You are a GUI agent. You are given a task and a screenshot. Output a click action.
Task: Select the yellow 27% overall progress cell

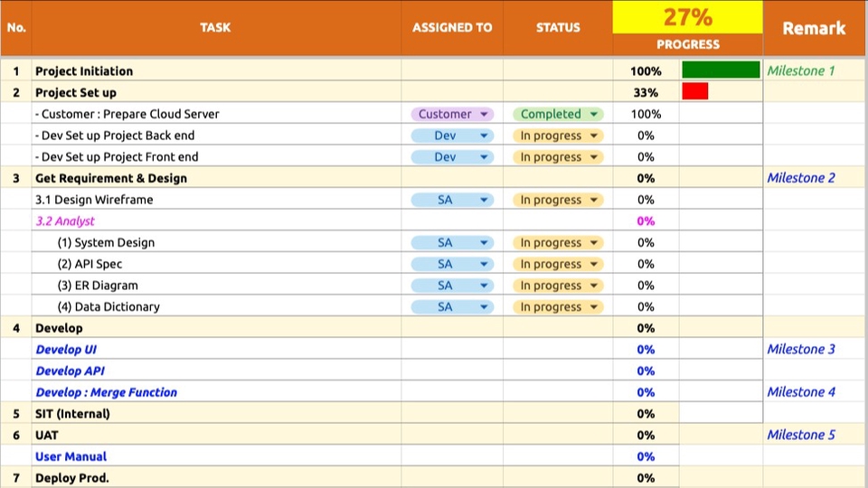tap(687, 17)
